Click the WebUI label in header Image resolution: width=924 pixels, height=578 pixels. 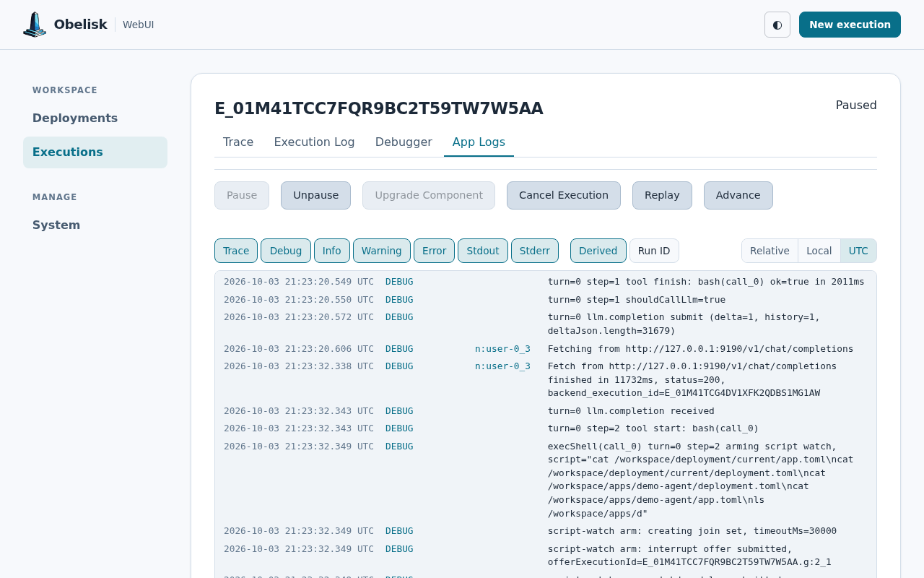click(139, 25)
